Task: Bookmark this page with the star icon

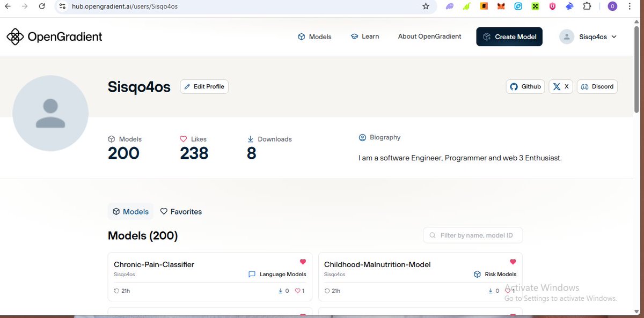Action: pyautogui.click(x=426, y=6)
